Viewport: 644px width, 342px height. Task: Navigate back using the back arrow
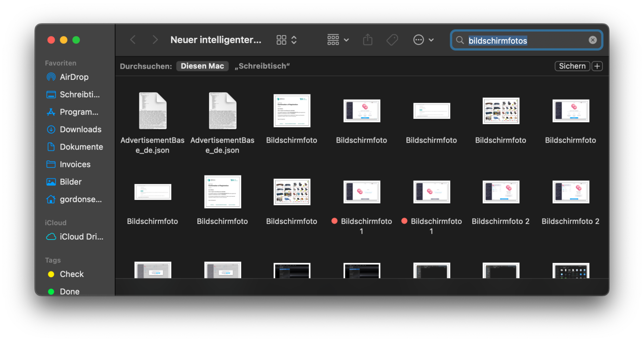(133, 39)
